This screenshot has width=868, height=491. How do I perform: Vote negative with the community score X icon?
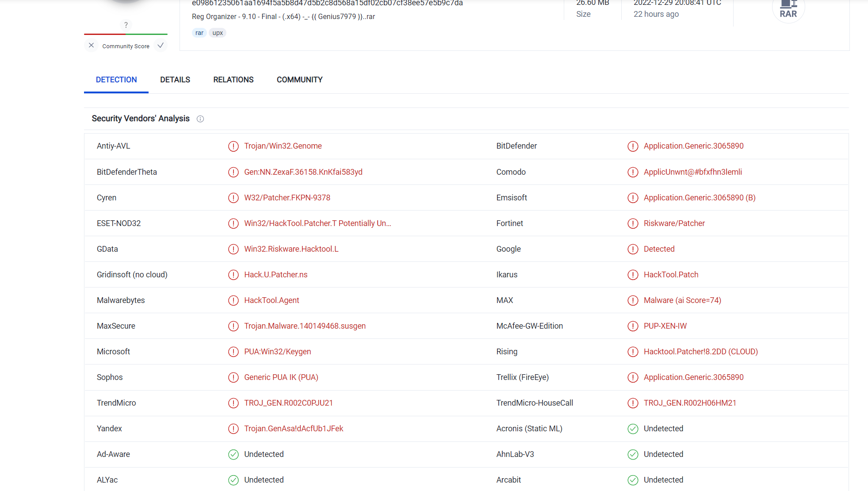tap(91, 46)
